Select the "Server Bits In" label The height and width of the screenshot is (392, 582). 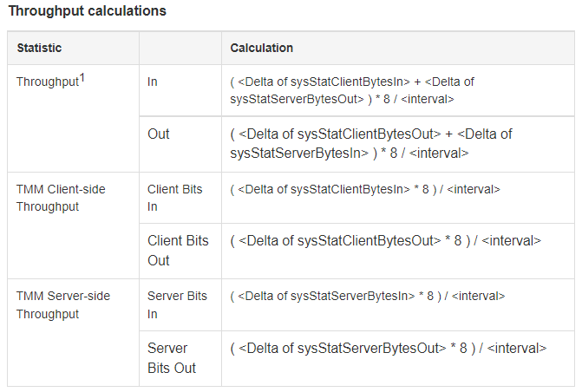tap(177, 304)
